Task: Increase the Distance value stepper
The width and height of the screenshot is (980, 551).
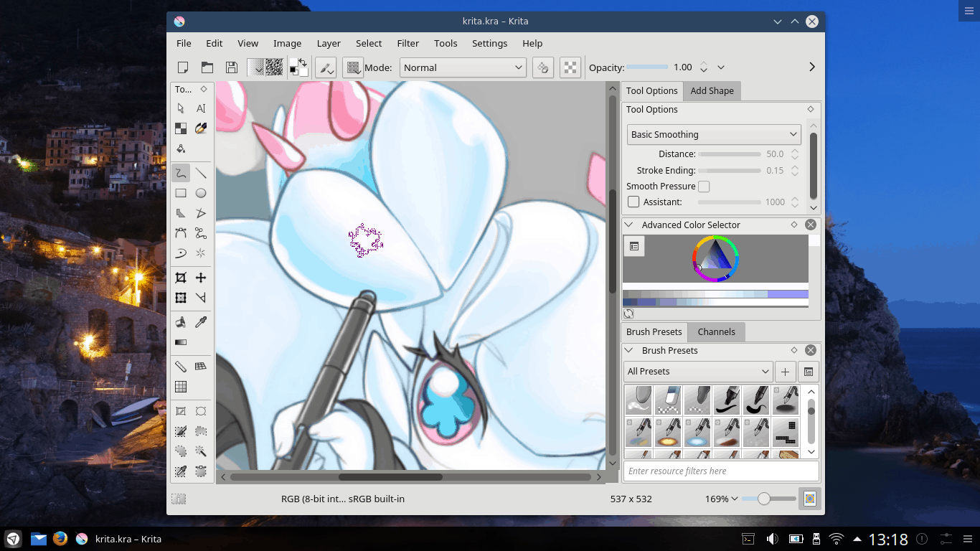Action: click(795, 151)
